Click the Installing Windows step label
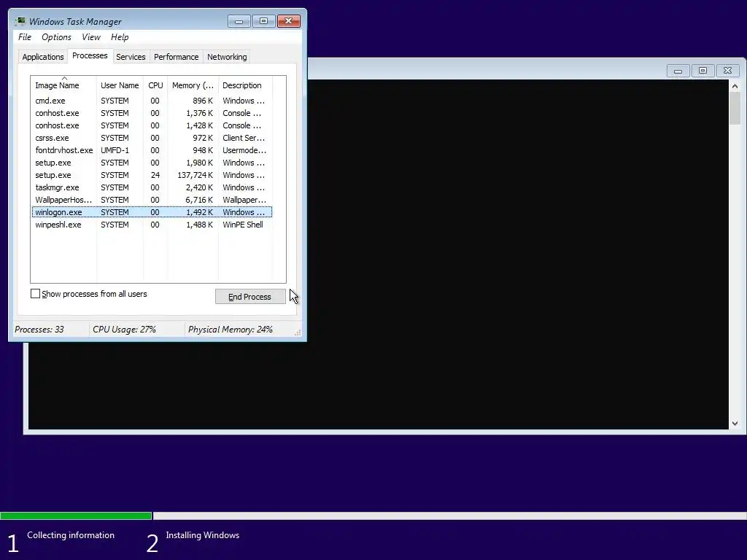 click(203, 535)
